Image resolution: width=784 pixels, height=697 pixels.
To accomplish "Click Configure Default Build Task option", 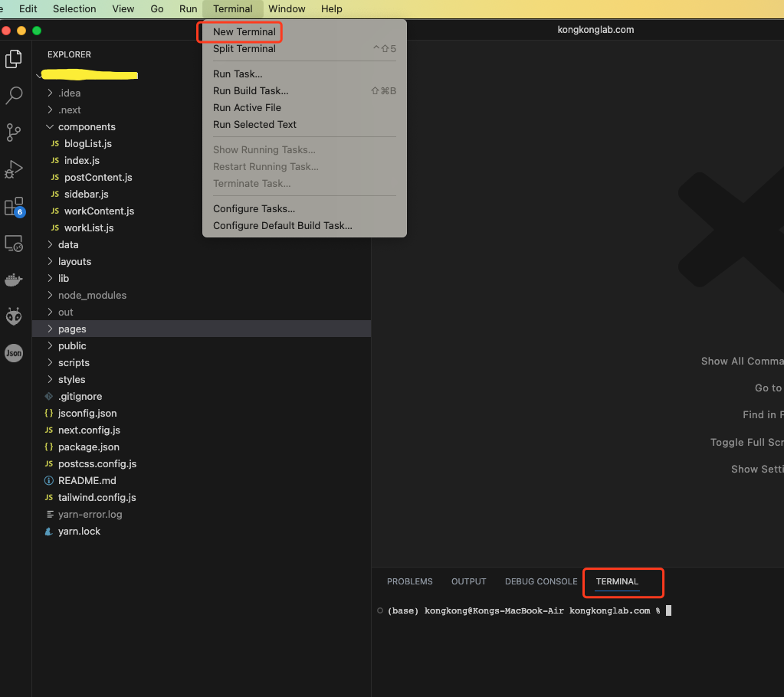I will [x=282, y=226].
